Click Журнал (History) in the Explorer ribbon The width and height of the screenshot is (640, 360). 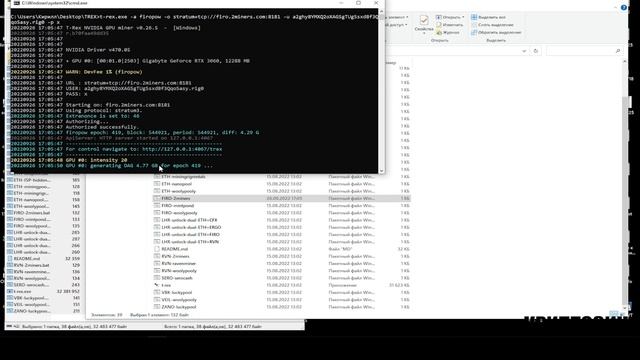(x=448, y=32)
